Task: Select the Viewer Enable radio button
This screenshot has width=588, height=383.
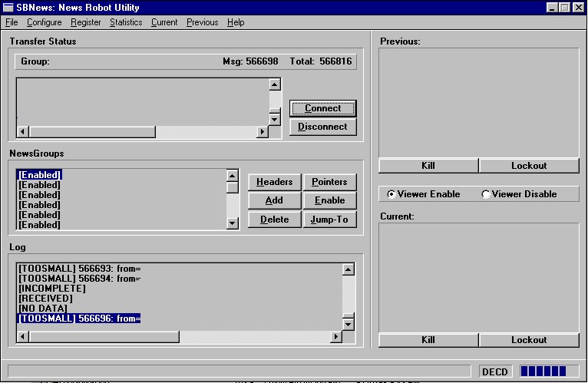Action: pyautogui.click(x=392, y=194)
